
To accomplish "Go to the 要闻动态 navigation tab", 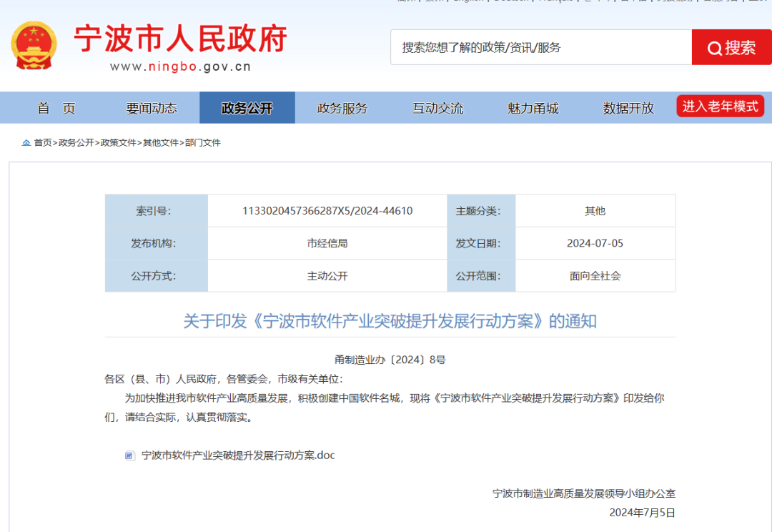I will coord(152,108).
